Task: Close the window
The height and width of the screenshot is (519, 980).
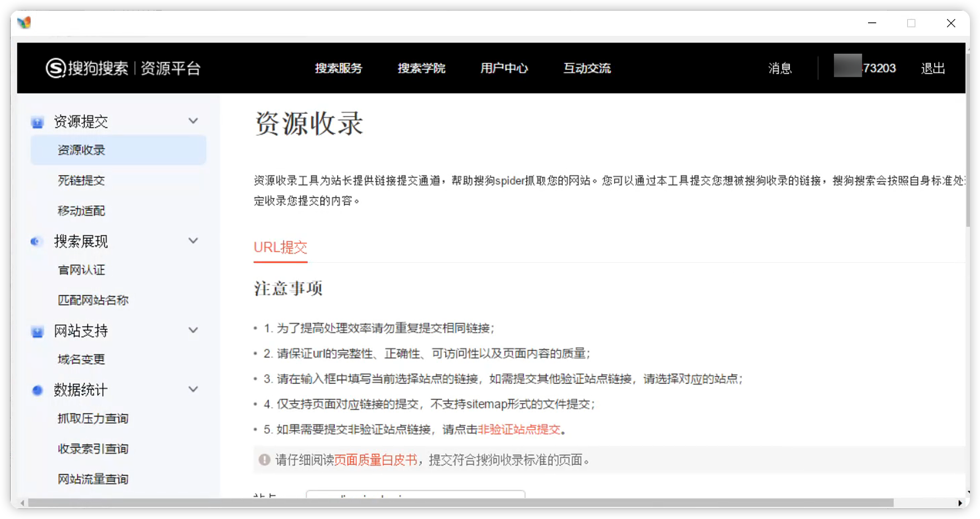Action: pos(951,23)
